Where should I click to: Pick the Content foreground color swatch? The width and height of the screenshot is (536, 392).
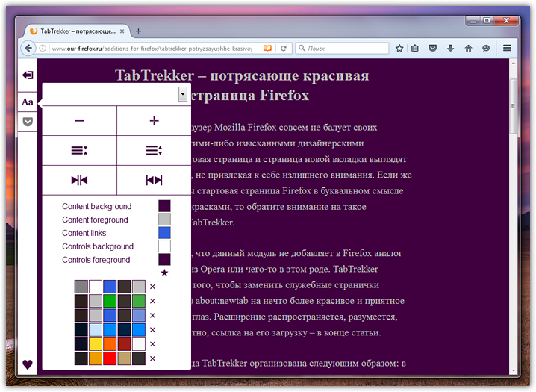click(164, 220)
